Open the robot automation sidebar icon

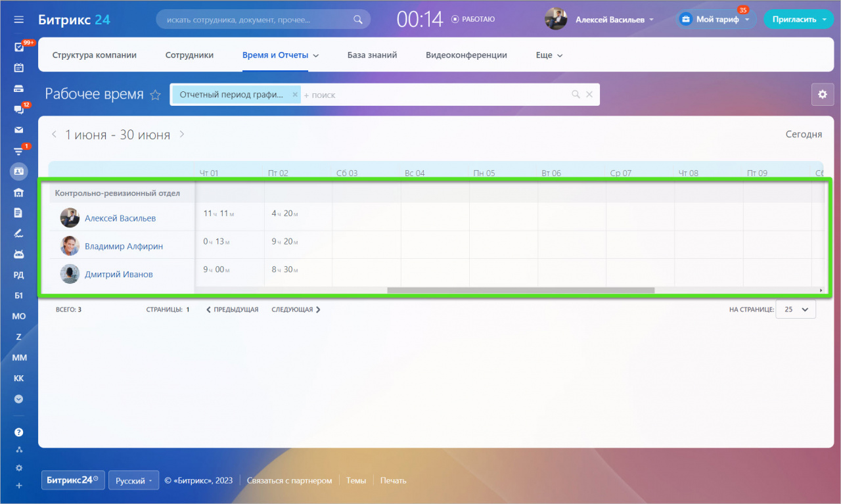(x=18, y=254)
